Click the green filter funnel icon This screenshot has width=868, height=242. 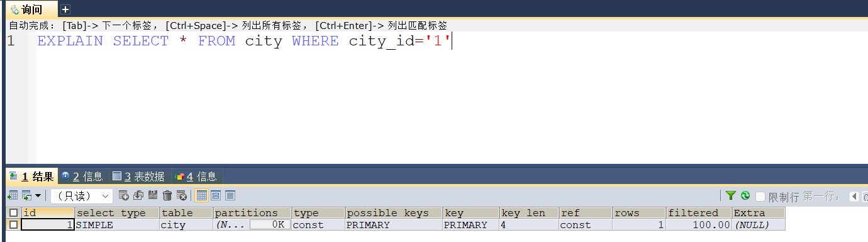(730, 196)
